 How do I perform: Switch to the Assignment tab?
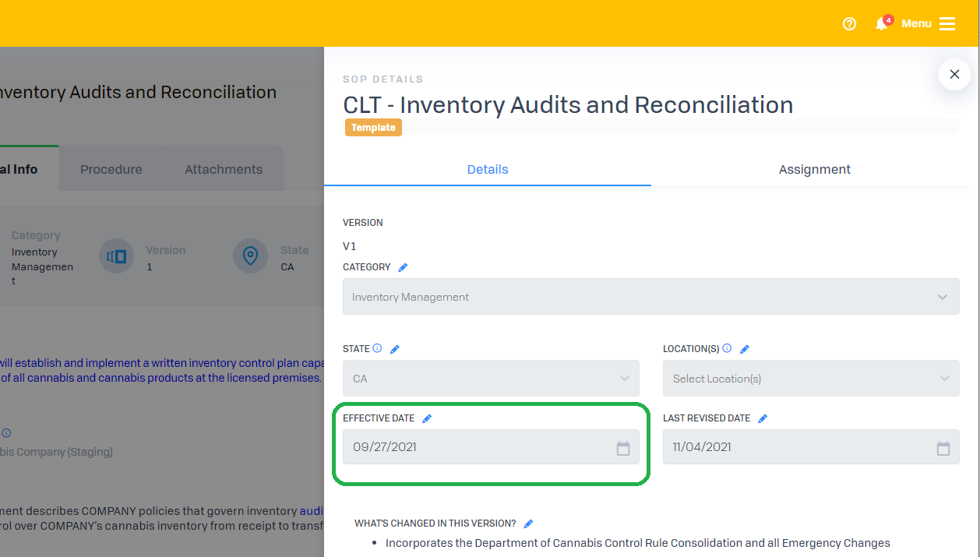pos(814,169)
